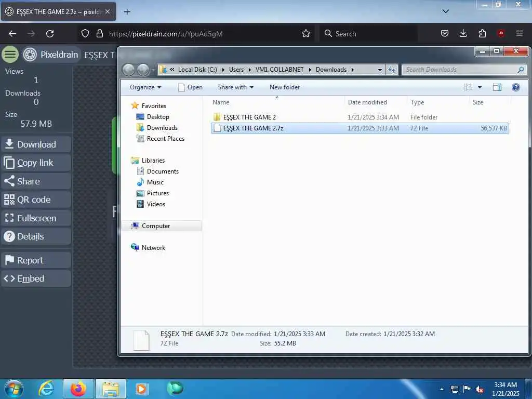Screen dimensions: 532x399
Task: Click the uBlock Origin extension icon
Action: pos(501,33)
